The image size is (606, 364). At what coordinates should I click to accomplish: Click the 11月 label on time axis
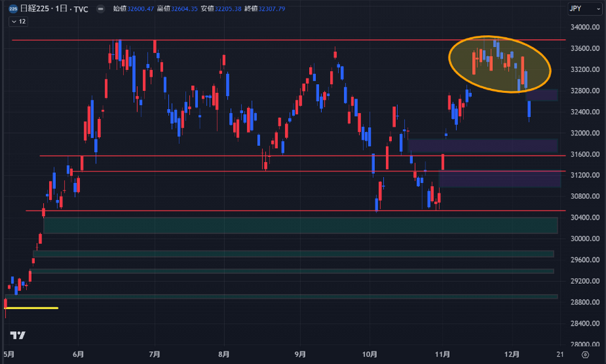pos(442,354)
